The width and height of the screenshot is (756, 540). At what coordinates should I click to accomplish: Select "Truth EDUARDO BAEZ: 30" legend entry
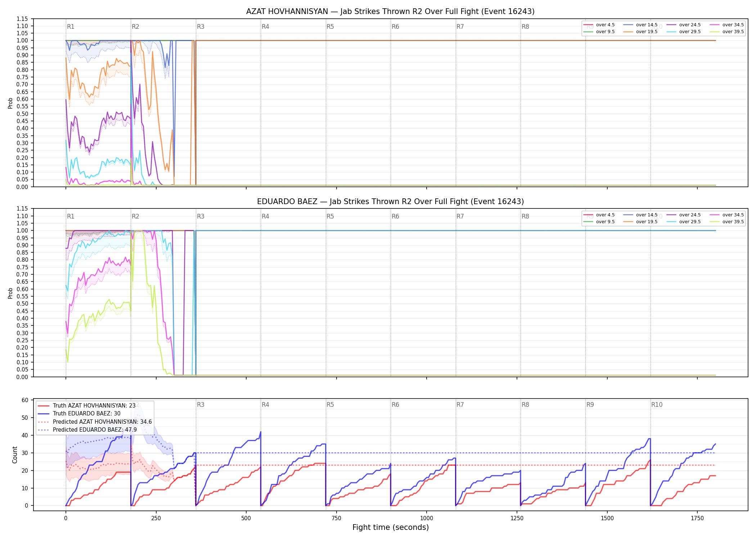point(79,414)
